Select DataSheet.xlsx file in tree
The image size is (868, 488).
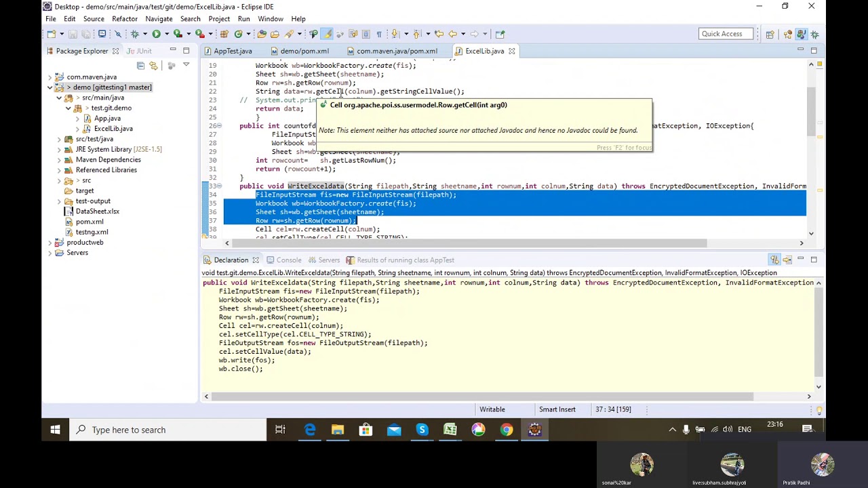point(97,211)
